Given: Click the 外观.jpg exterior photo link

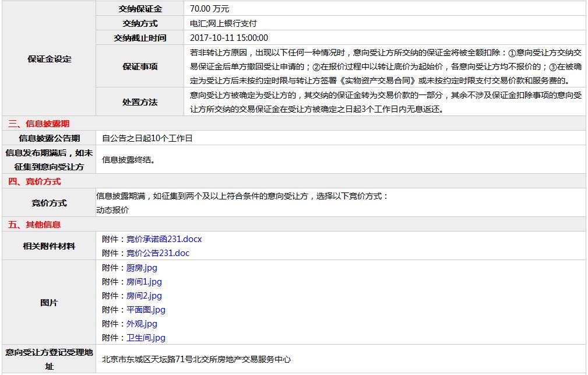Looking at the screenshot, I should click(x=142, y=324).
